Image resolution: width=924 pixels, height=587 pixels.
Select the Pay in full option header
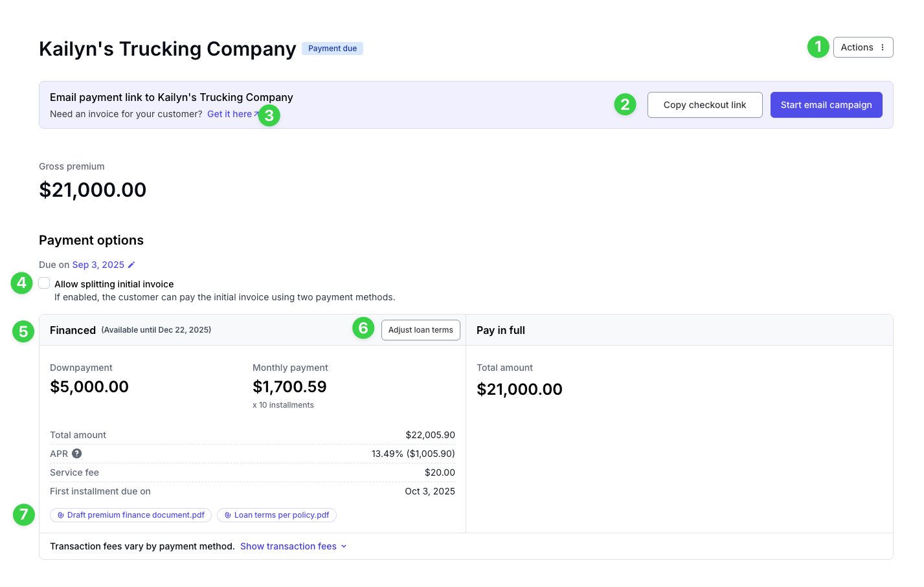(679, 330)
